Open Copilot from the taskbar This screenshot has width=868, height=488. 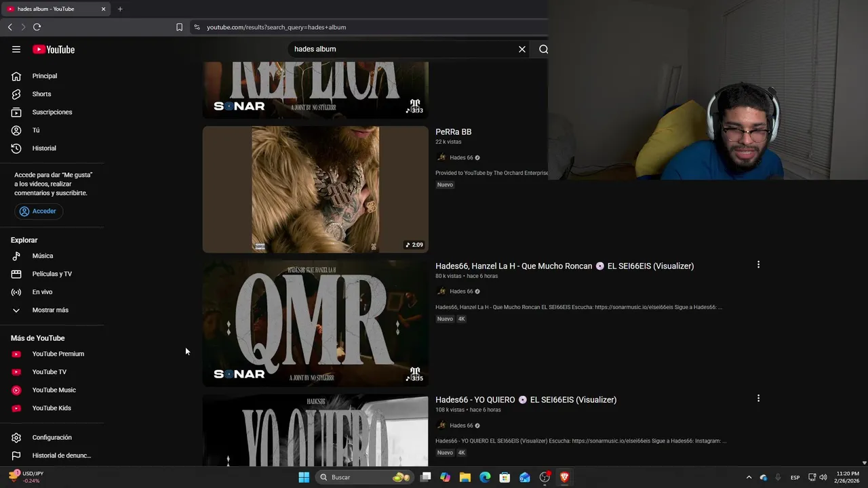(x=445, y=477)
